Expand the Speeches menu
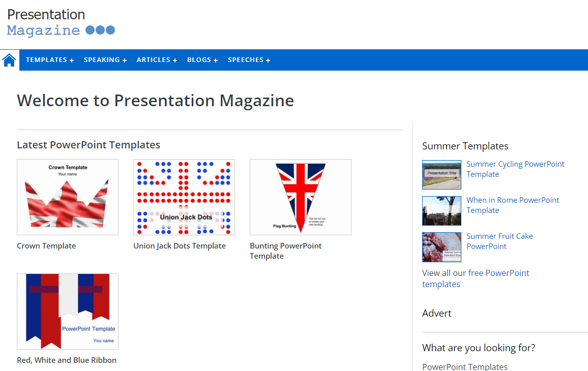Image resolution: width=588 pixels, height=371 pixels. coord(249,60)
